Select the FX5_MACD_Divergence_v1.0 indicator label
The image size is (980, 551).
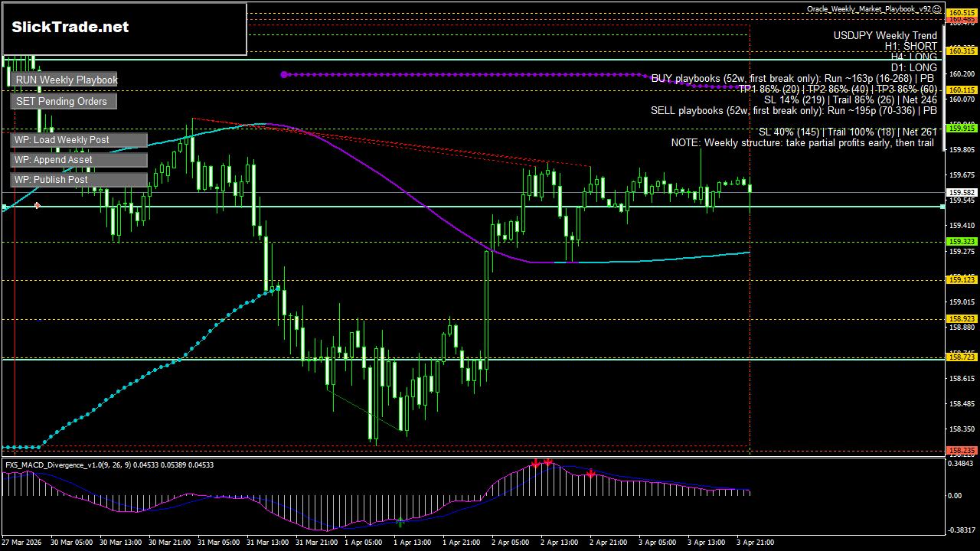[x=109, y=465]
